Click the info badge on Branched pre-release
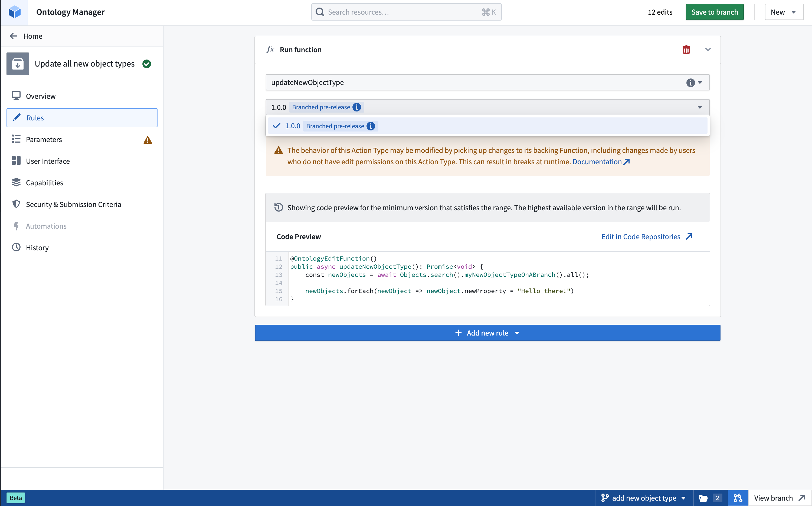 [356, 107]
